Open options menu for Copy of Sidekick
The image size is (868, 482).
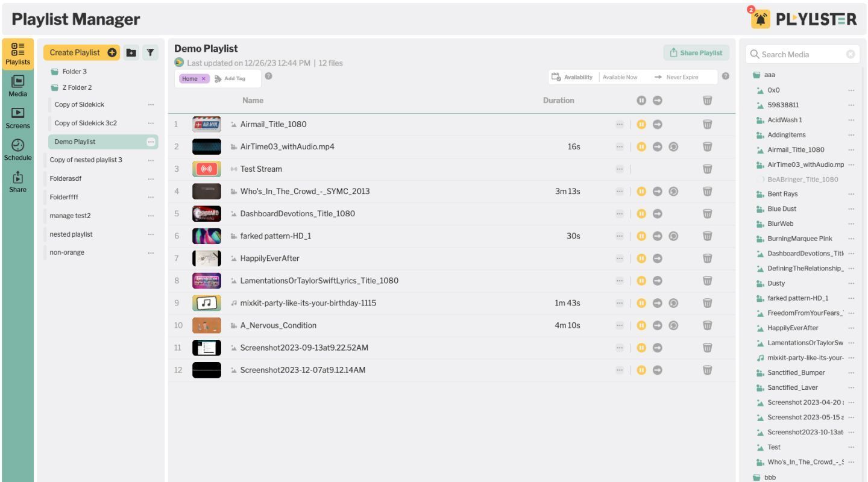coord(150,104)
